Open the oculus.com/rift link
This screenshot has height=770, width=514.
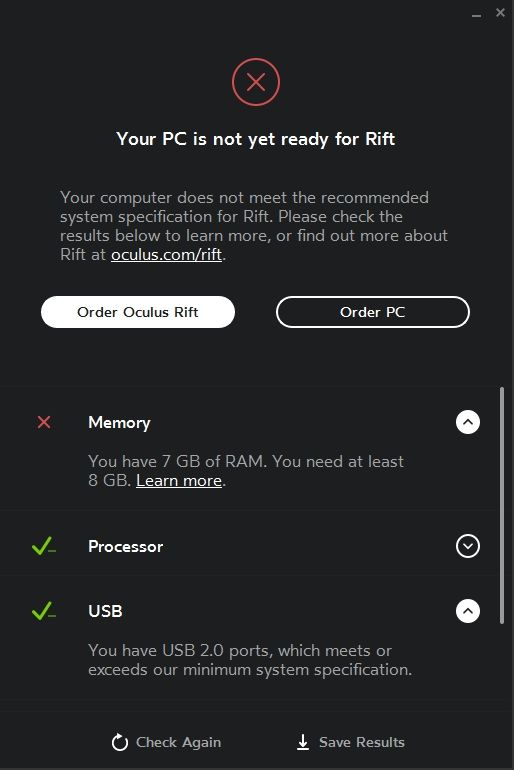pyautogui.click(x=166, y=255)
